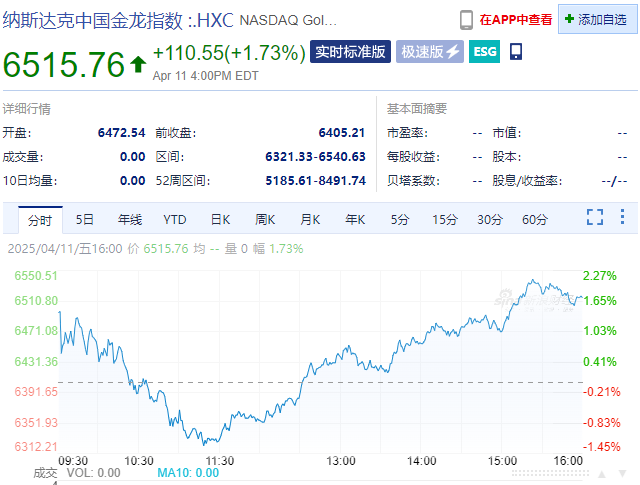Viewport: 640px width, 485px height.
Task: Show the YTD chart tab
Action: point(175,219)
